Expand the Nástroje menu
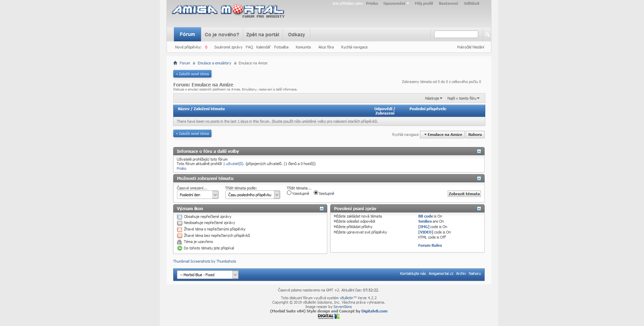The height and width of the screenshot is (326, 644). [x=434, y=98]
